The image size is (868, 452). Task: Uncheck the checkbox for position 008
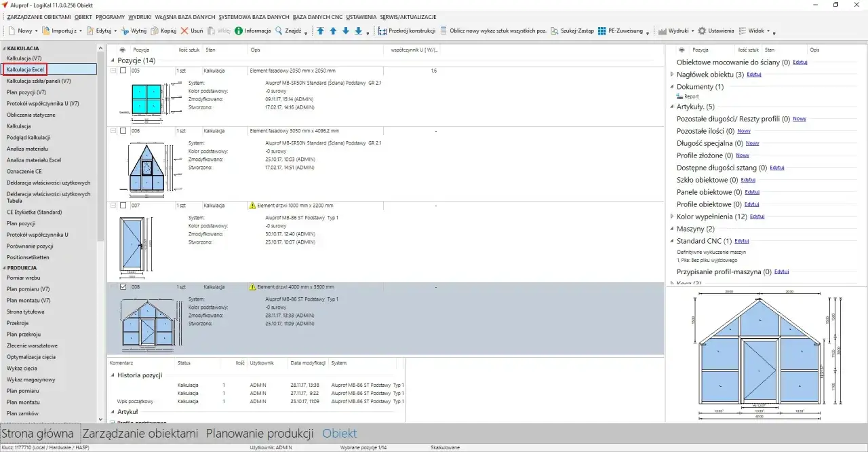tap(123, 286)
